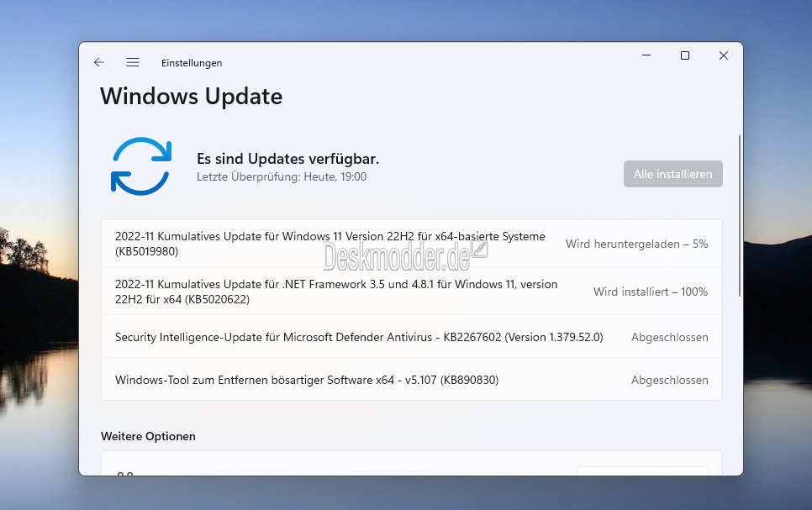The height and width of the screenshot is (510, 812).
Task: Click the vertical scrollbar of settings window
Action: 740,215
